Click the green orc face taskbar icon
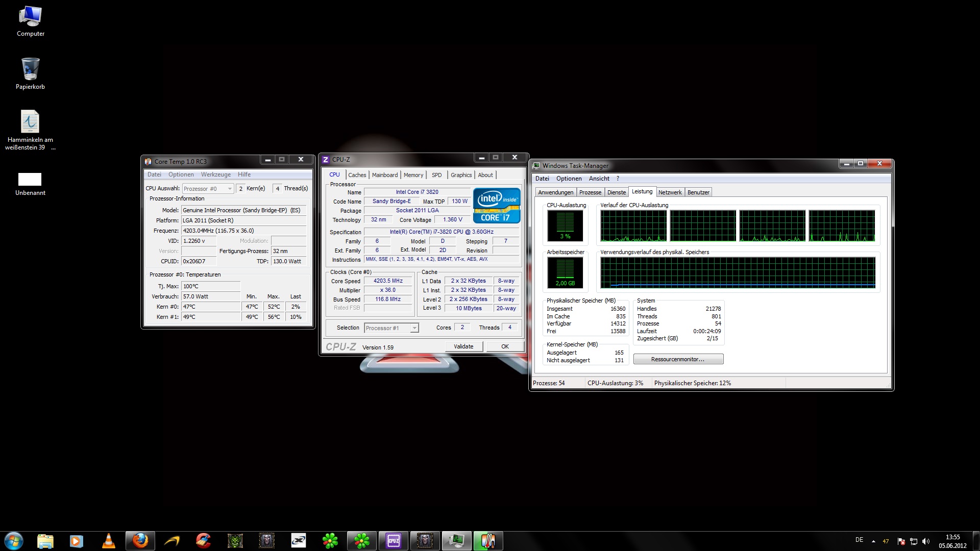The image size is (980, 551). (x=235, y=541)
